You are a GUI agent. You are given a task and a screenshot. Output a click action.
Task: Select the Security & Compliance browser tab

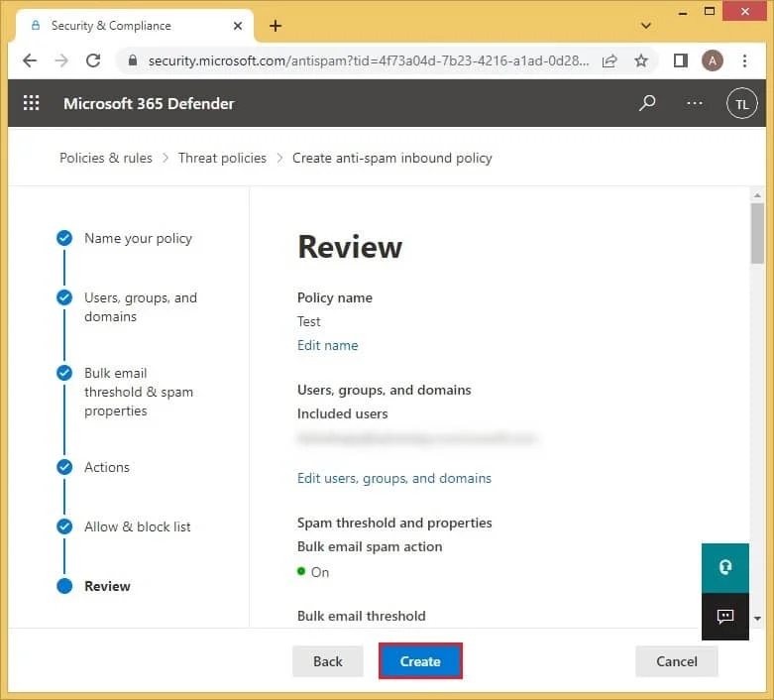tap(134, 26)
